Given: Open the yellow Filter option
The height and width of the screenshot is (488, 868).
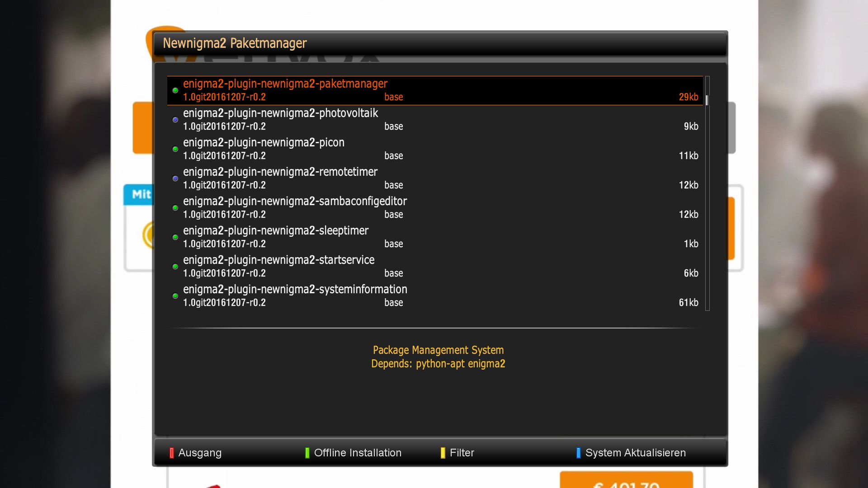Looking at the screenshot, I should (x=461, y=453).
